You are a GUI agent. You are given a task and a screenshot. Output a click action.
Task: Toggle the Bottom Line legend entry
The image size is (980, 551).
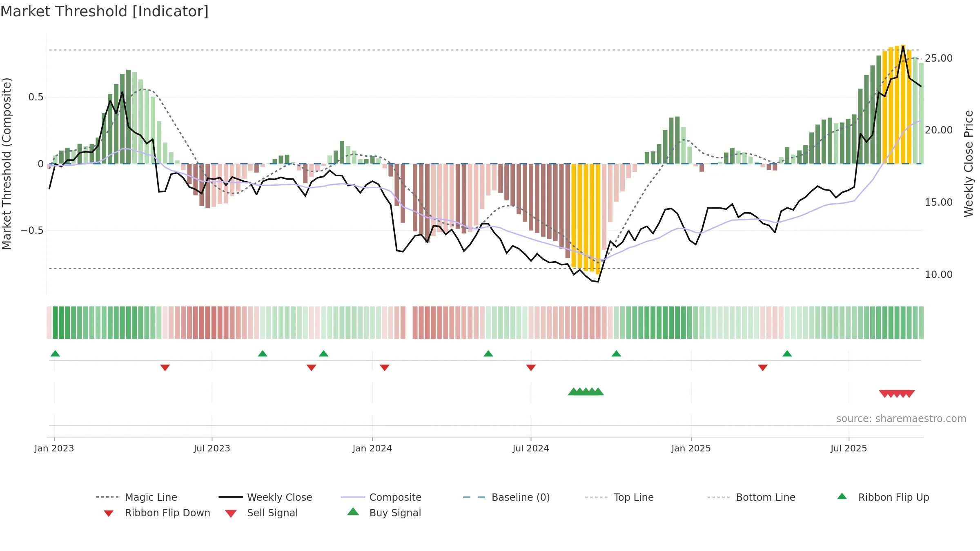coord(751,497)
